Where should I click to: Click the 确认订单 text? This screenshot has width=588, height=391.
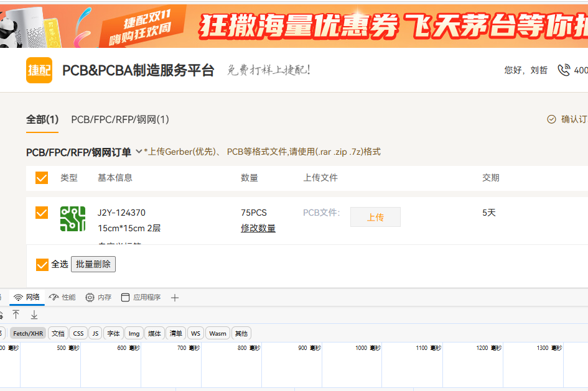point(574,119)
